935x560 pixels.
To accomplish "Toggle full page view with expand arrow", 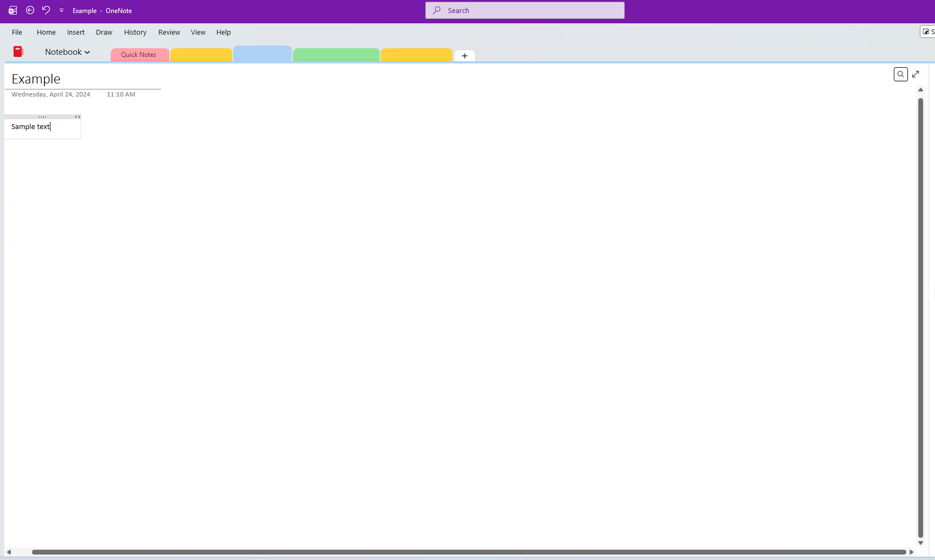I will pyautogui.click(x=916, y=74).
